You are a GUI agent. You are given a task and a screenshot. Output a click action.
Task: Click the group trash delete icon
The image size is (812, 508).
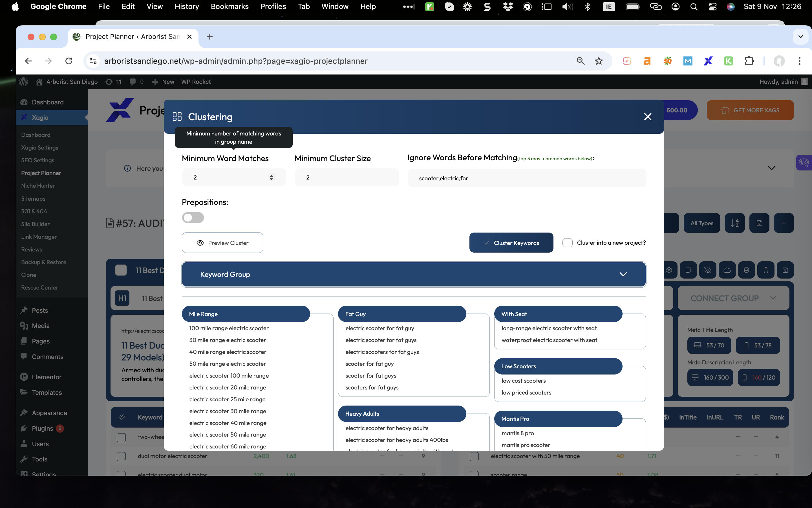(766, 270)
